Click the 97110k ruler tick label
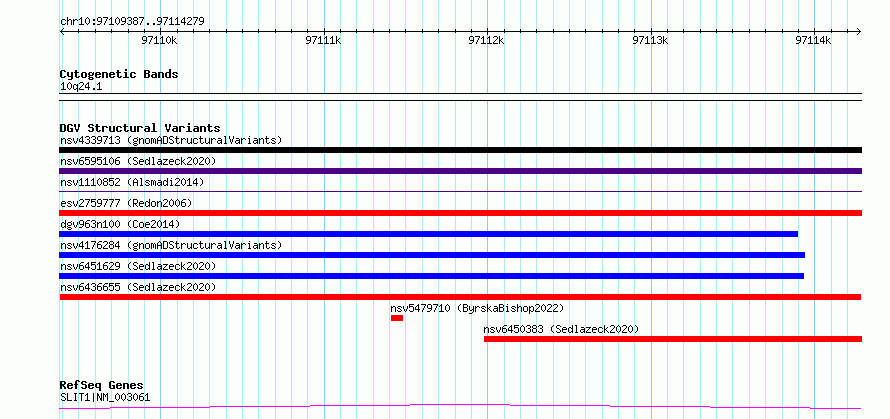890x419 pixels. point(160,40)
